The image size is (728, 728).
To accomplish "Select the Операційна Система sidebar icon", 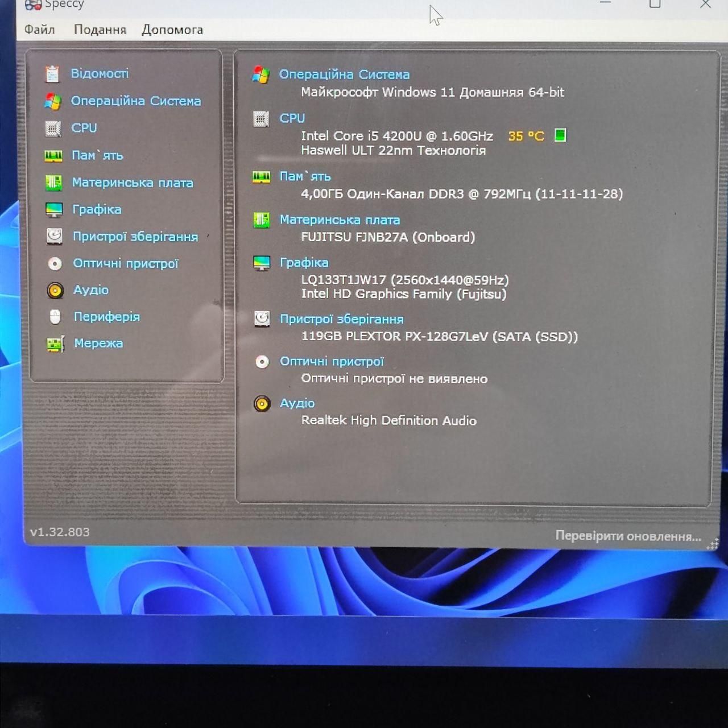I will point(53,101).
